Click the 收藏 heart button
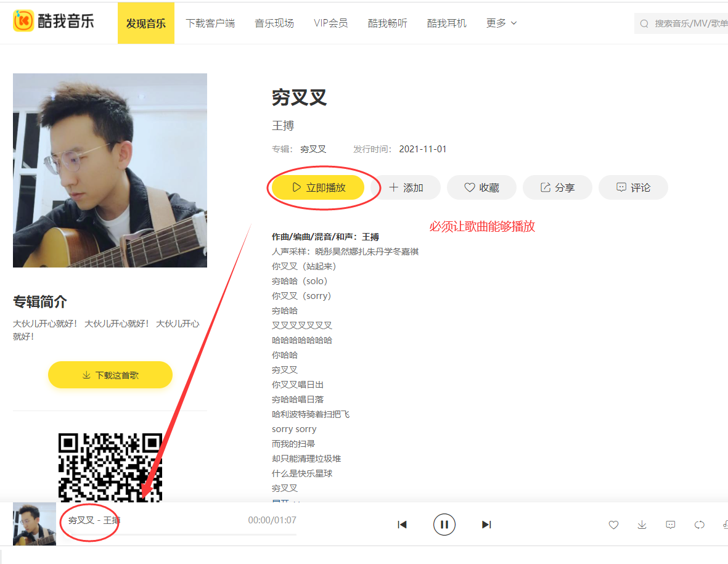This screenshot has width=728, height=564. tap(481, 187)
